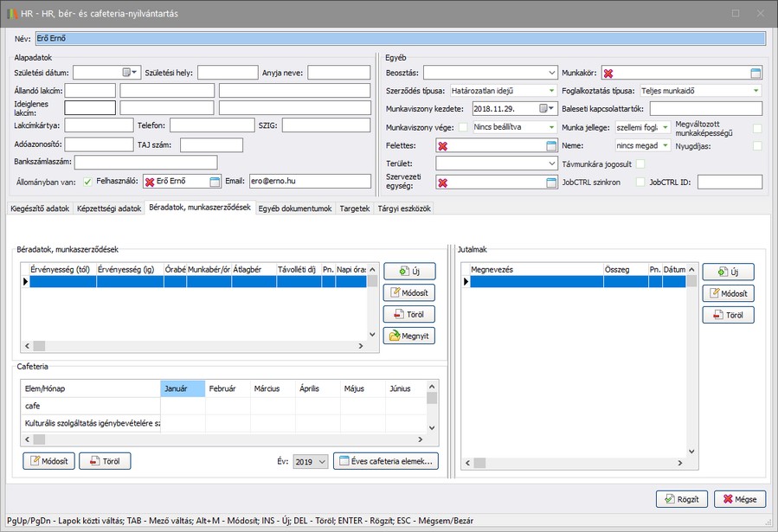Tick the Nyugdíjas checkbox
778x532 pixels.
pyautogui.click(x=757, y=145)
